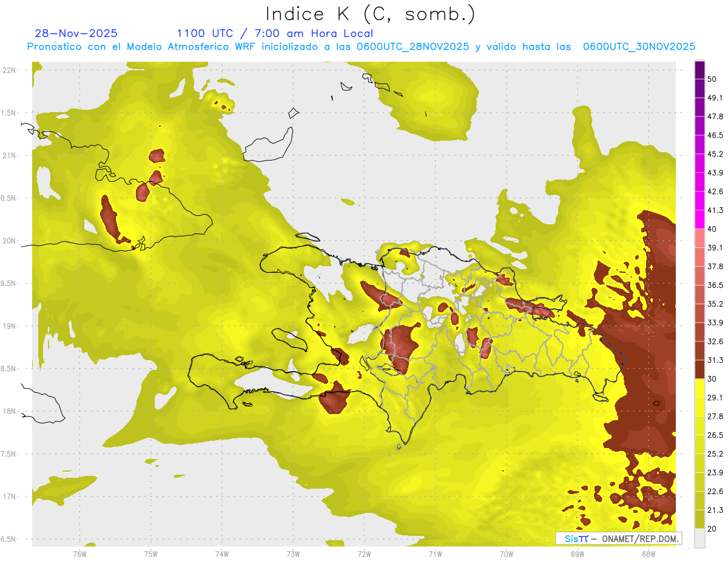Click the '23.9' colorbar label
Screen dimensions: 728x562
pos(715,472)
